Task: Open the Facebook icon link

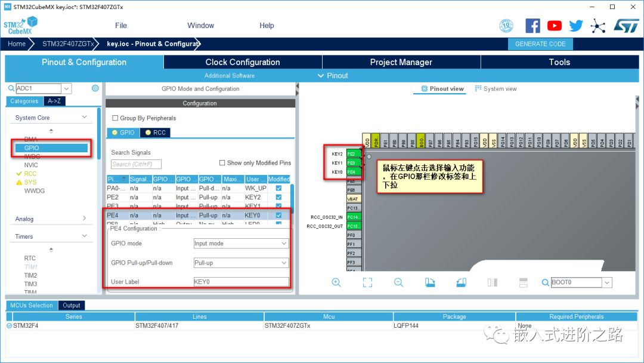Action: 532,26
